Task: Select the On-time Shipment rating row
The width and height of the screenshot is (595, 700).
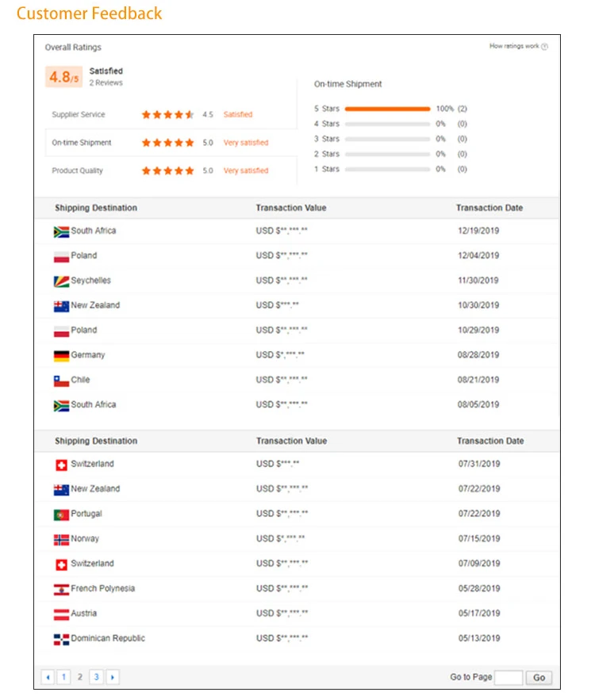Action: 171,143
